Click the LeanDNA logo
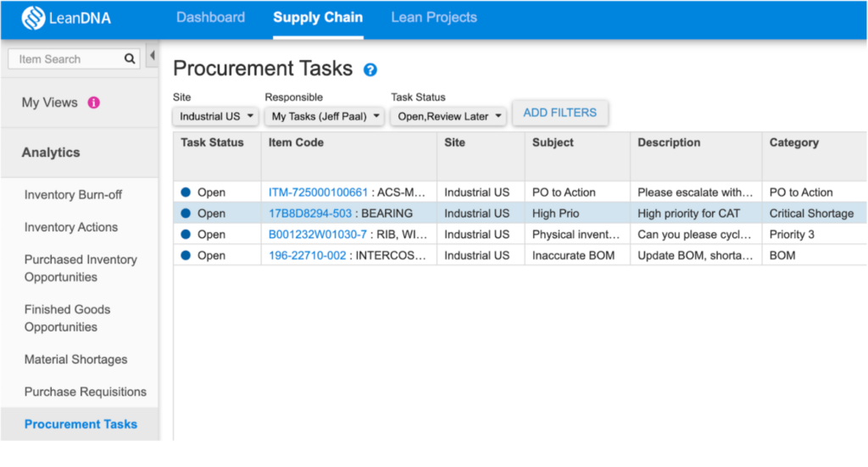The image size is (868, 467). coord(66,19)
